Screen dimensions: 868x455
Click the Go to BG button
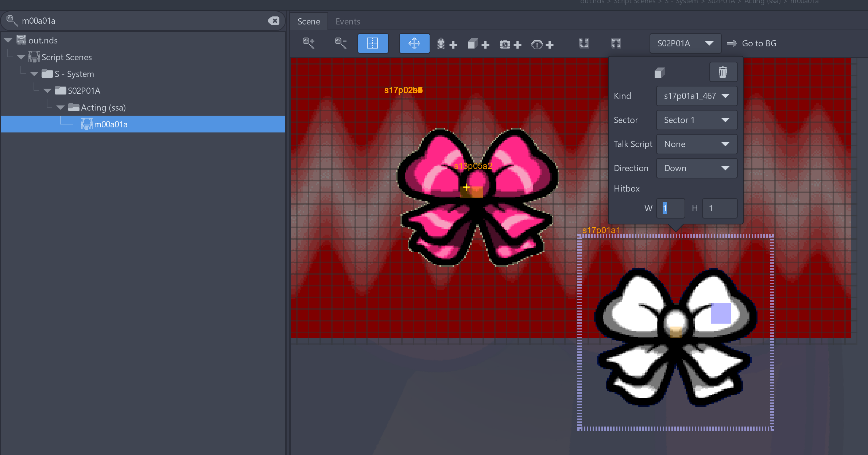(x=752, y=43)
